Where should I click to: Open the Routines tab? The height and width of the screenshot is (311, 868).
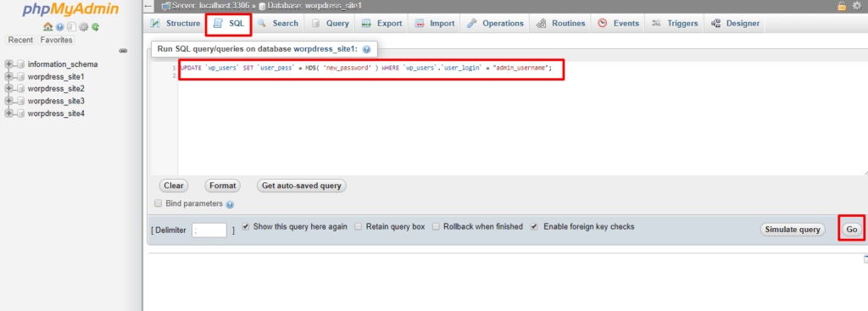pyautogui.click(x=561, y=23)
